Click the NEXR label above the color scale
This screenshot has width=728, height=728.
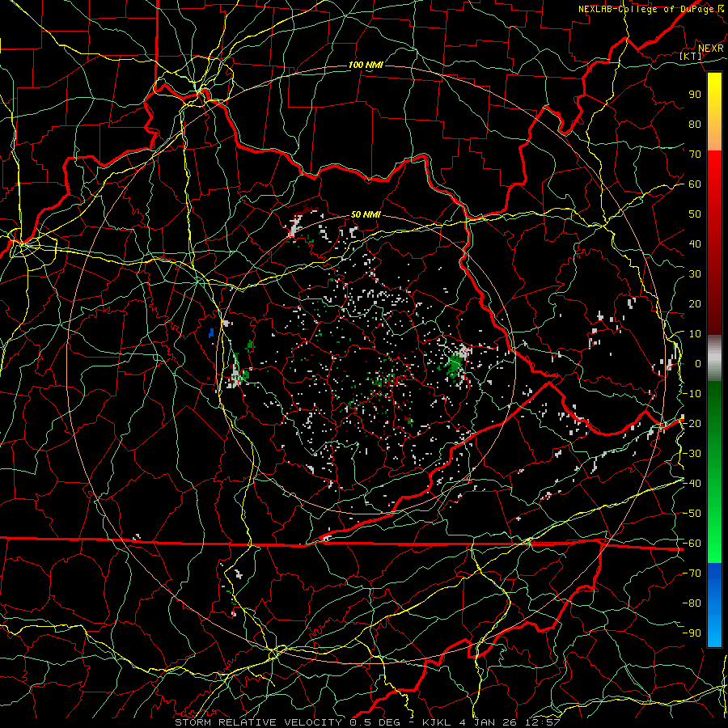(x=711, y=49)
